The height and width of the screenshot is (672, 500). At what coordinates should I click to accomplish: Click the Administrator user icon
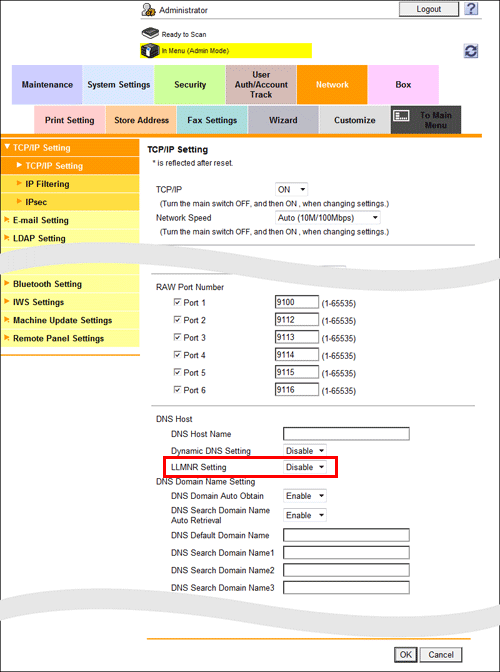tap(149, 10)
